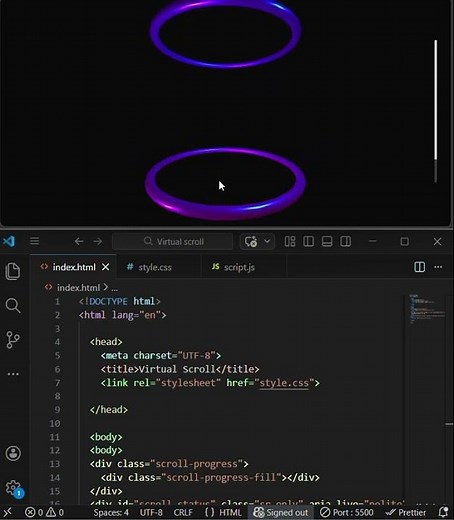Image resolution: width=454 pixels, height=520 pixels.
Task: Click the </head> closing tag on line 9
Action: (x=109, y=410)
